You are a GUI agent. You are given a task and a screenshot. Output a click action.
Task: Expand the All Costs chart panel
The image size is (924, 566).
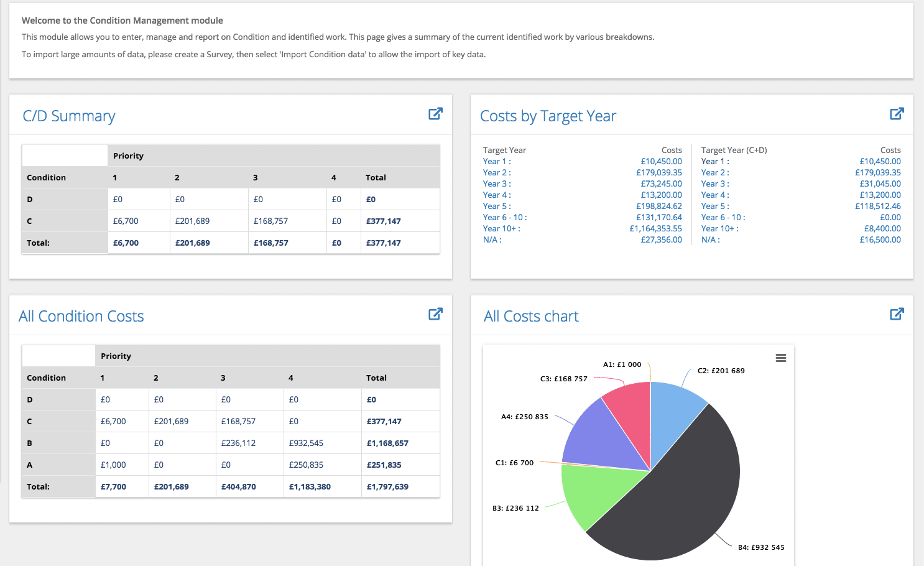point(897,314)
